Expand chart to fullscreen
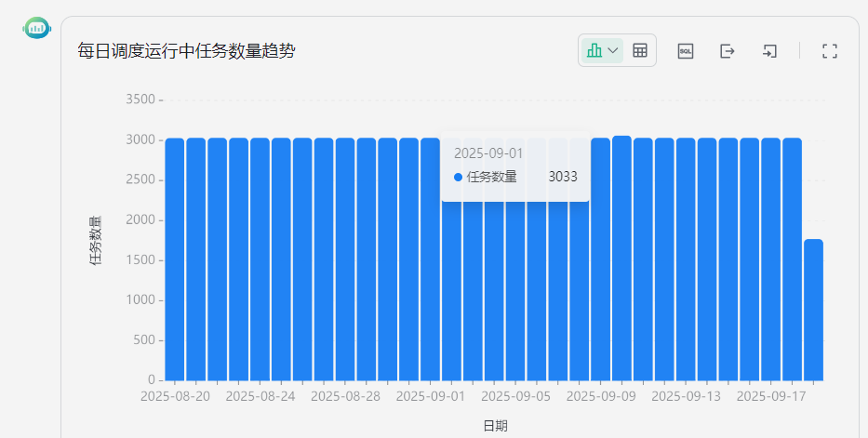The height and width of the screenshot is (438, 868). point(829,51)
